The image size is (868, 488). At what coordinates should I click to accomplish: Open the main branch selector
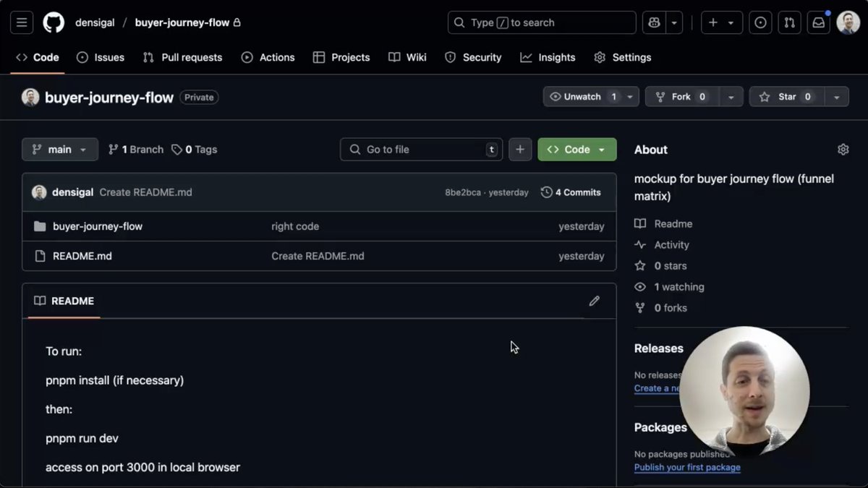coord(60,150)
